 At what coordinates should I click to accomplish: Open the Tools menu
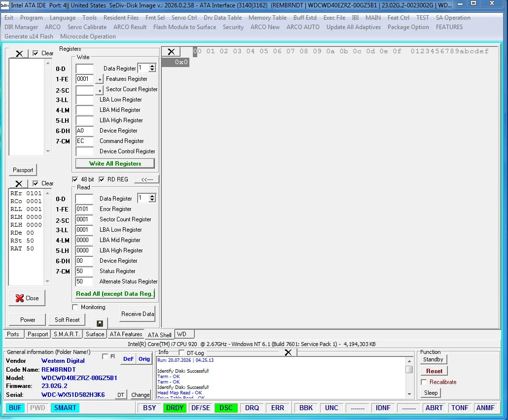(x=89, y=18)
